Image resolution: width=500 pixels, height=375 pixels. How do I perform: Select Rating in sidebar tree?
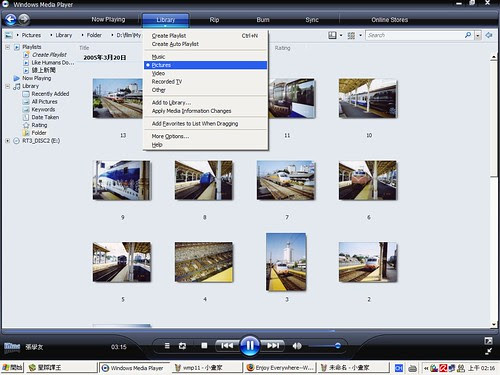tap(39, 125)
